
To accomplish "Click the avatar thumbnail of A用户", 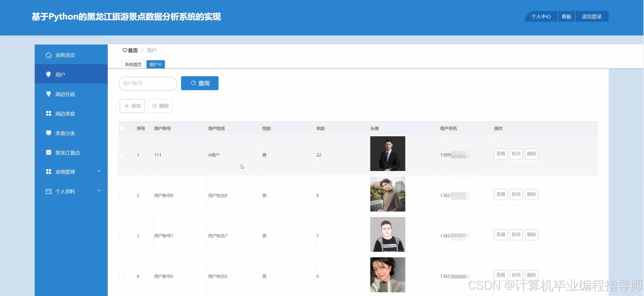I will [388, 153].
